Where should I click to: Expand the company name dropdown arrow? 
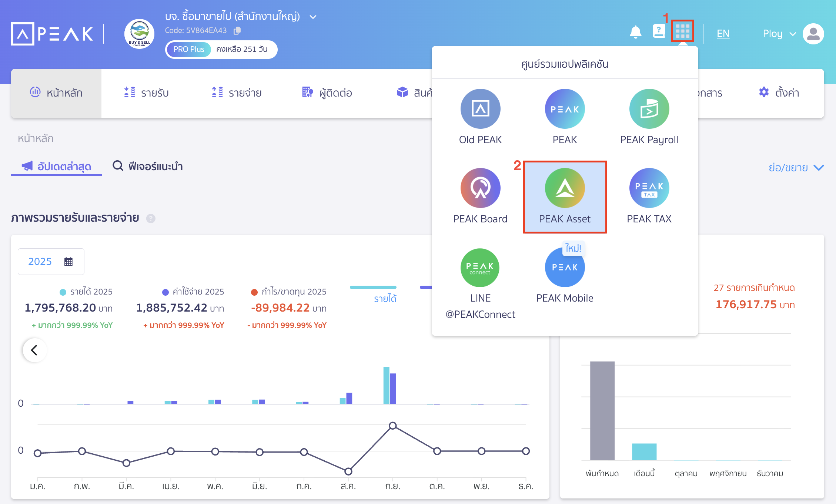pyautogui.click(x=313, y=17)
